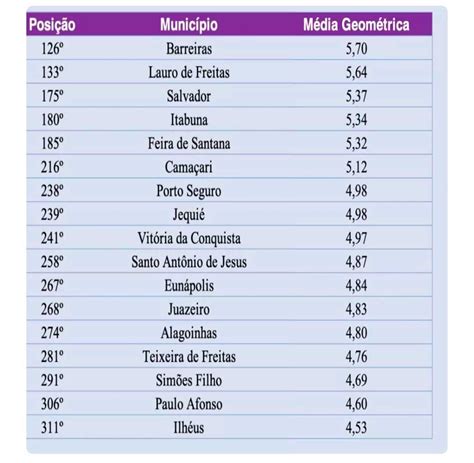Click the Posição column header

pos(52,25)
